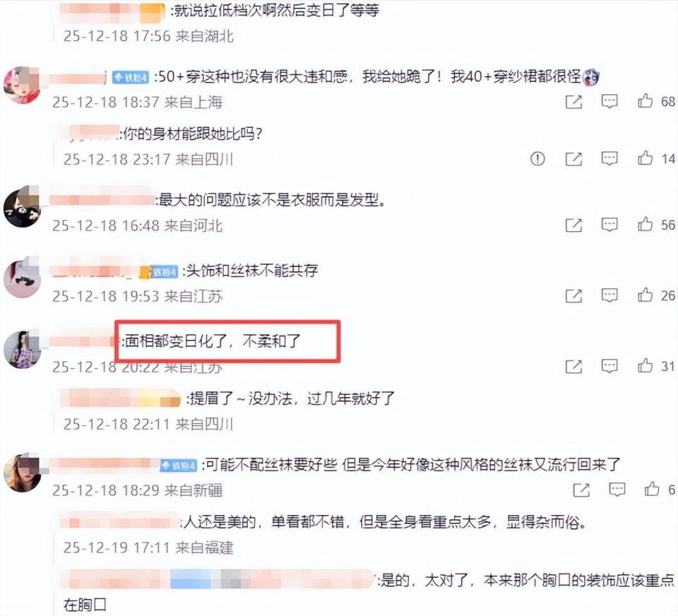The image size is (678, 616).
Task: Reply to the comment from 新疆
Action: [617, 490]
